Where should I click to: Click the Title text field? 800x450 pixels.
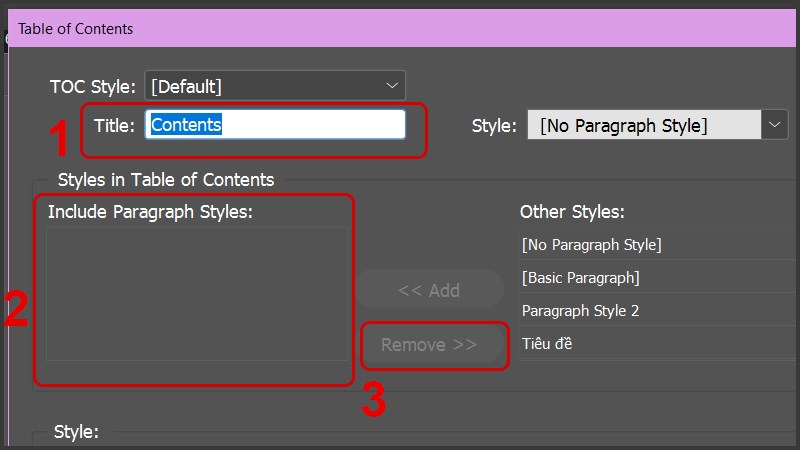275,124
